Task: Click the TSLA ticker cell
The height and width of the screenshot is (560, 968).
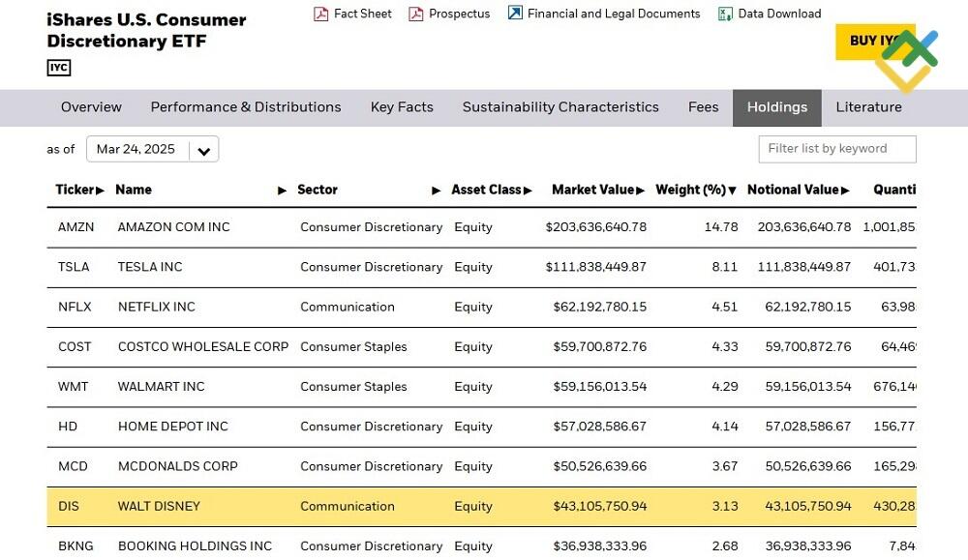Action: pyautogui.click(x=74, y=267)
